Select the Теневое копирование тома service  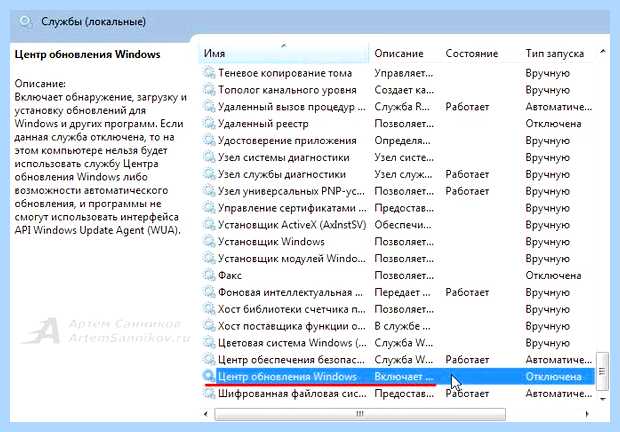[285, 73]
